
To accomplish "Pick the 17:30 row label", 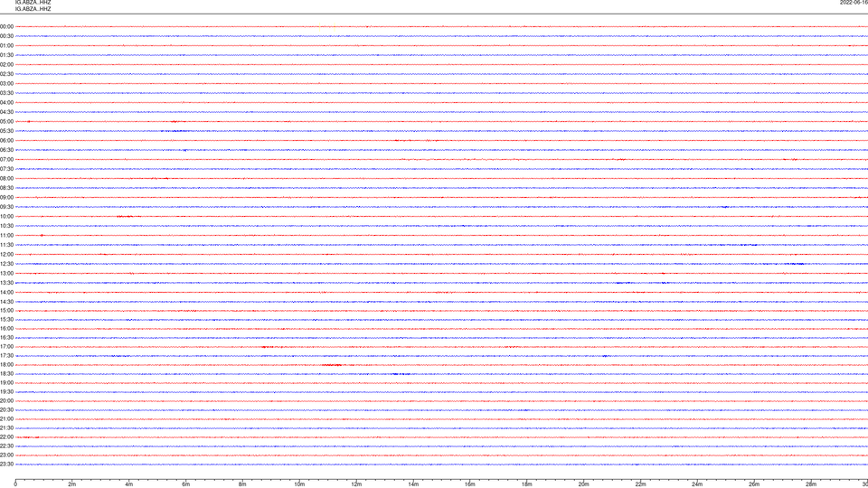I will pos(6,356).
